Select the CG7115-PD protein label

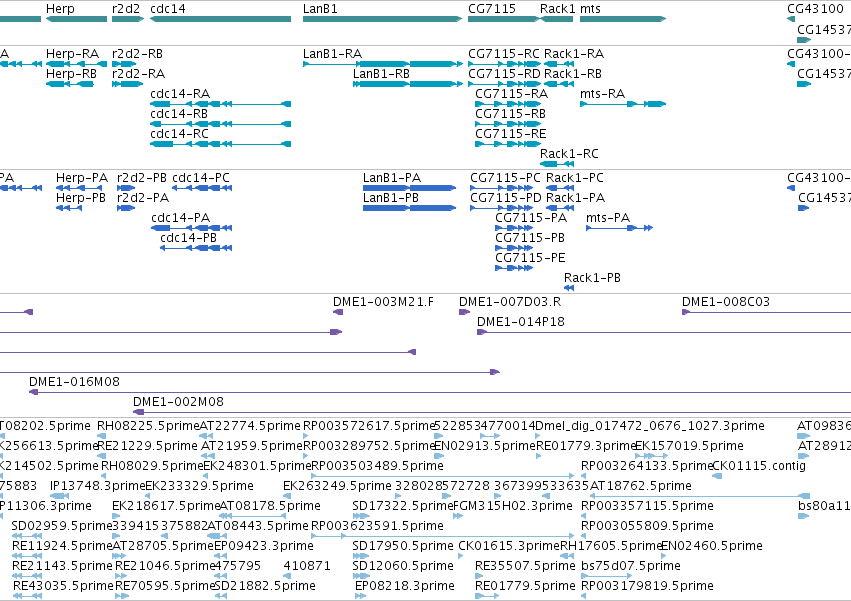[506, 198]
